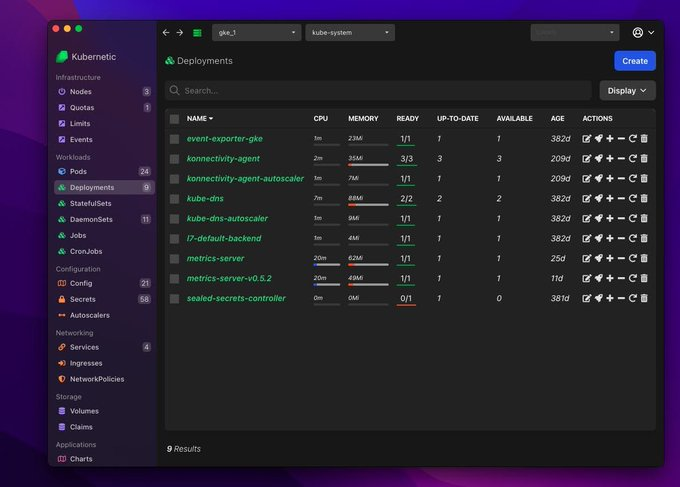The image size is (680, 487).
Task: Open NetworkPolicies in the sidebar
Action: 104,379
